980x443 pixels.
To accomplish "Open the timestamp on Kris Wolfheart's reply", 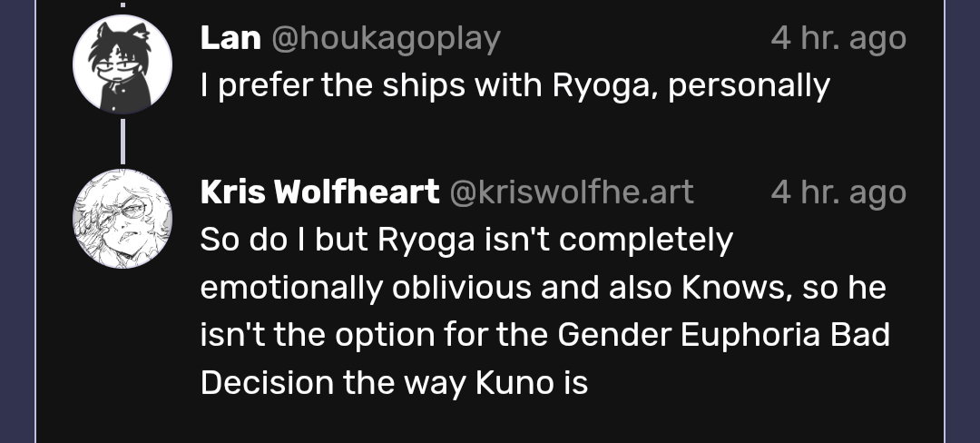I will tap(838, 192).
